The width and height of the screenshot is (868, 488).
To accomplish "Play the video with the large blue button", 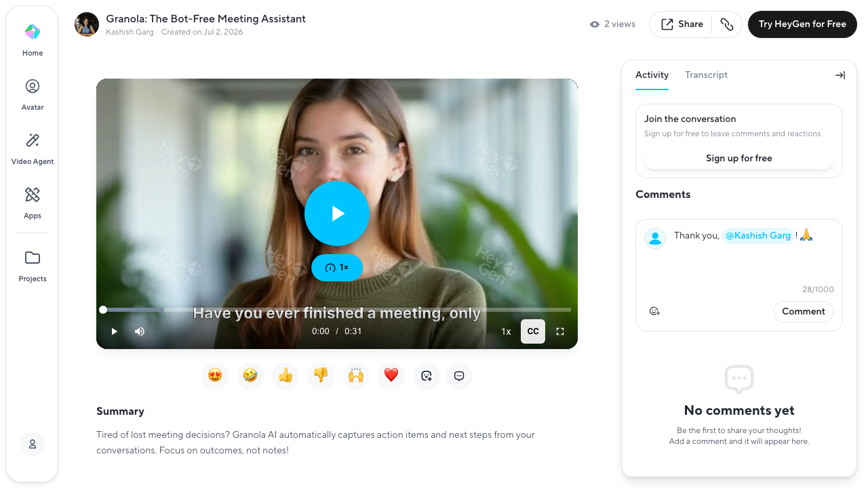I will 337,213.
